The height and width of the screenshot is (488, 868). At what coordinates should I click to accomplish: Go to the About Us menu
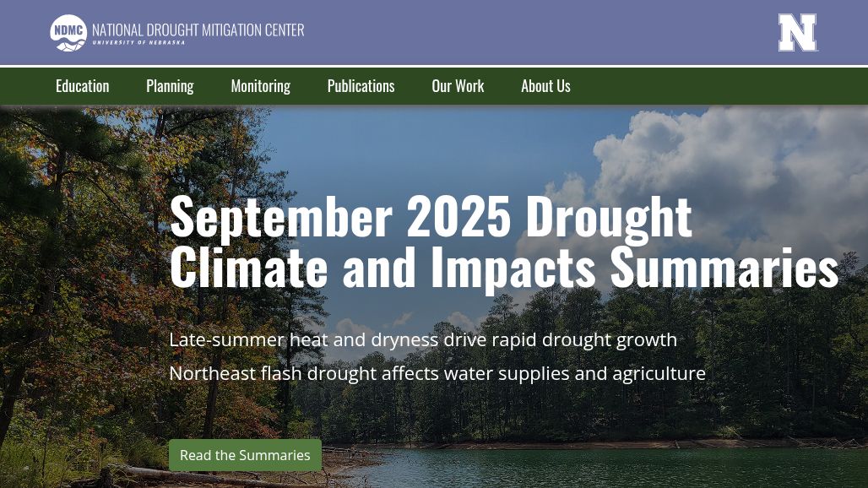(x=545, y=86)
